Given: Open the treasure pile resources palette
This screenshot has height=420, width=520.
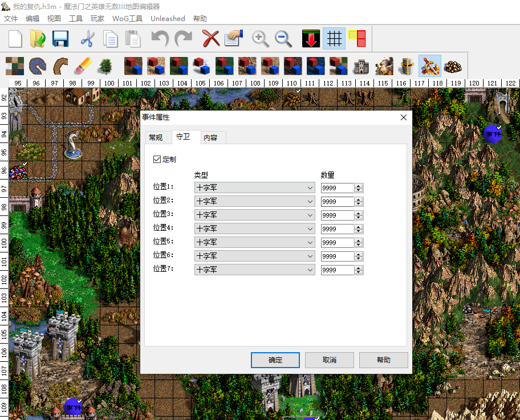Looking at the screenshot, I should (453, 66).
